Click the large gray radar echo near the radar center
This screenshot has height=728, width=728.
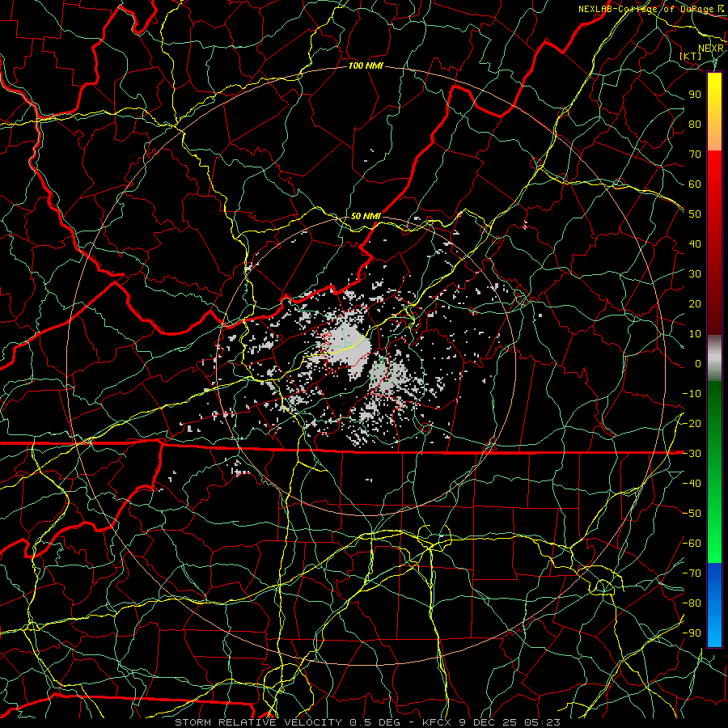tap(348, 347)
